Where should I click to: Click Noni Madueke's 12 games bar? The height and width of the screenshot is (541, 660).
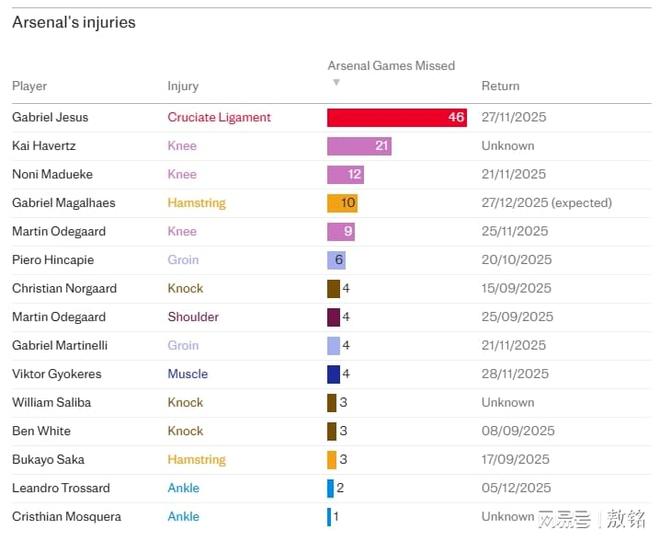pyautogui.click(x=345, y=174)
